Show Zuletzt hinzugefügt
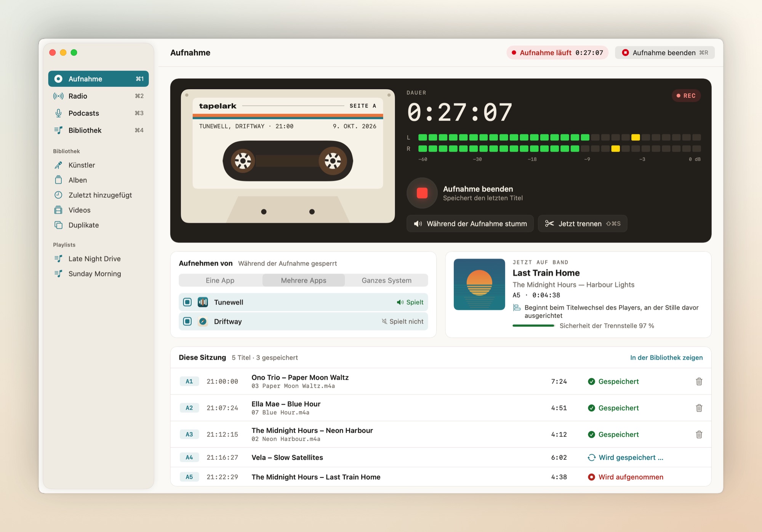762x532 pixels. 98,195
